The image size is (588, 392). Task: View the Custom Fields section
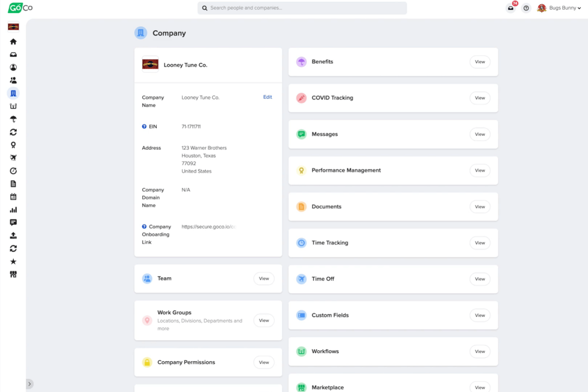click(480, 315)
